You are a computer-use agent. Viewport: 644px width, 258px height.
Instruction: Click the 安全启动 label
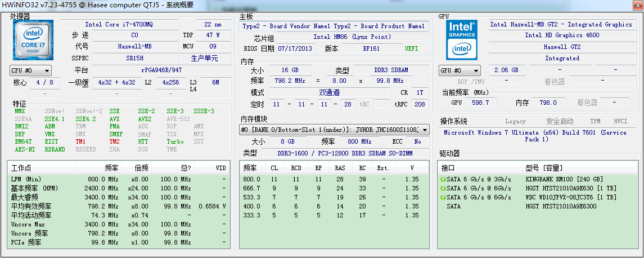[x=560, y=121]
